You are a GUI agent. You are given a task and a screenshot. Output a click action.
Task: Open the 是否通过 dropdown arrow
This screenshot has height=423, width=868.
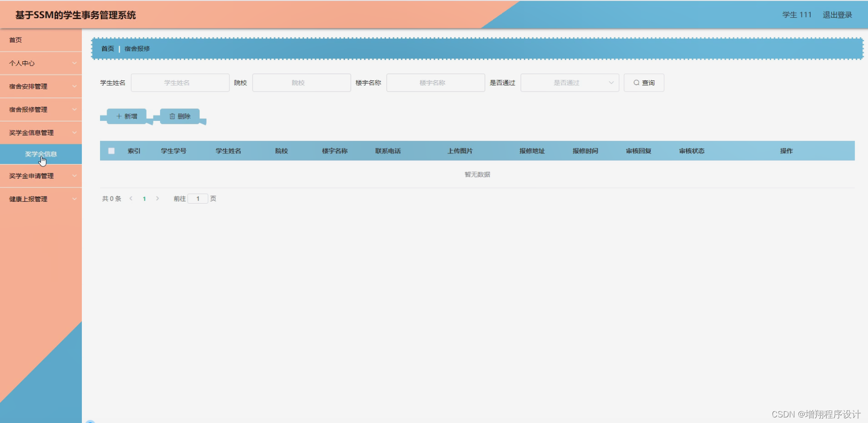611,83
